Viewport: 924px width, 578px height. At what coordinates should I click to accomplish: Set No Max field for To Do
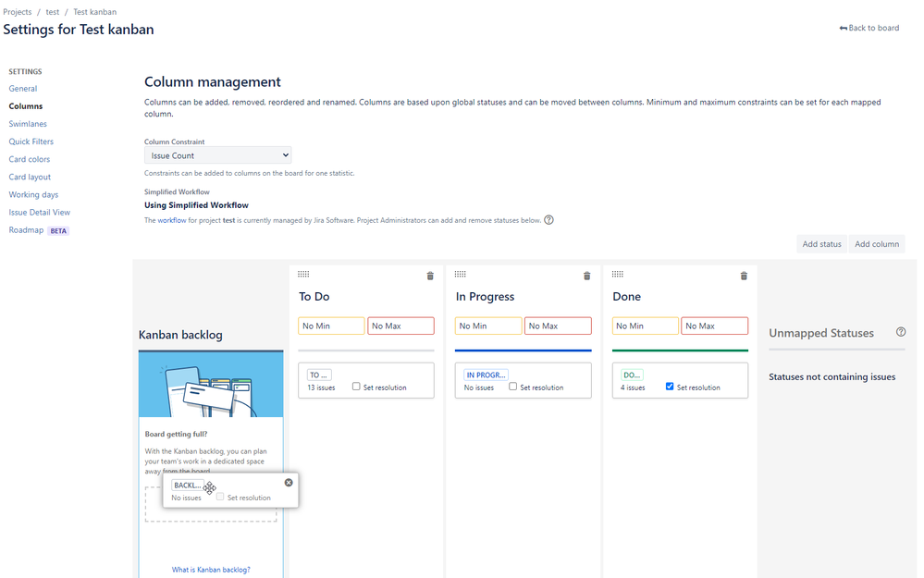400,326
